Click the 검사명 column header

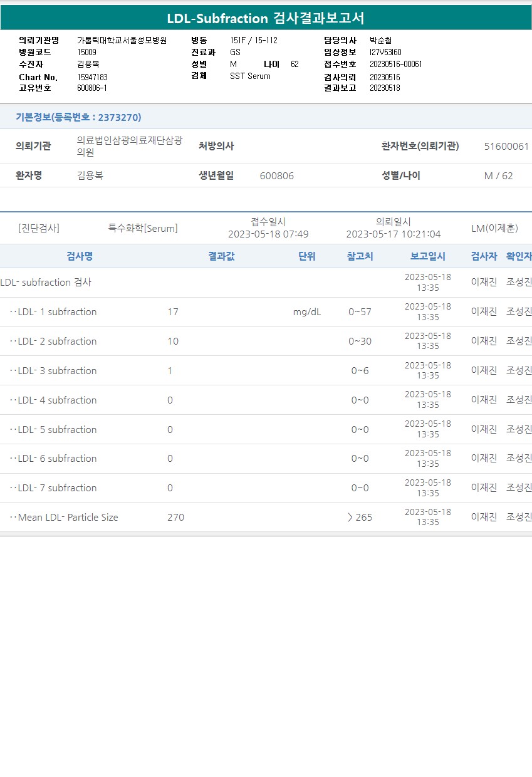80,256
